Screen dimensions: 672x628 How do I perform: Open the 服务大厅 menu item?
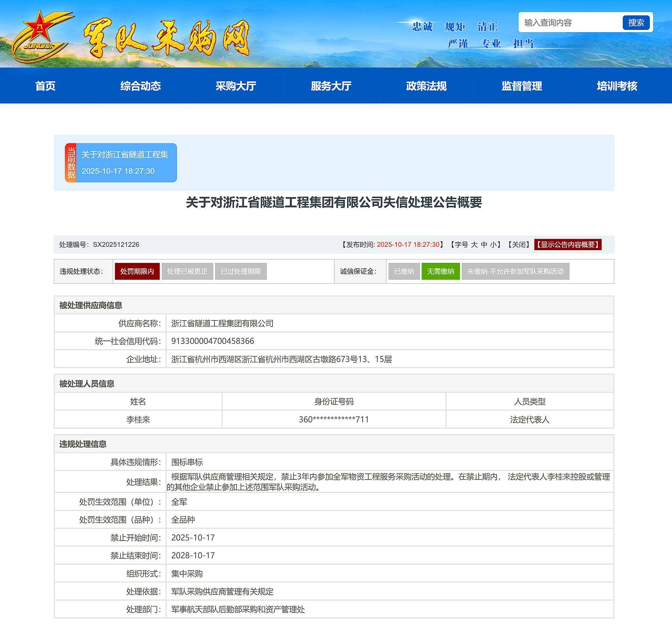click(331, 86)
